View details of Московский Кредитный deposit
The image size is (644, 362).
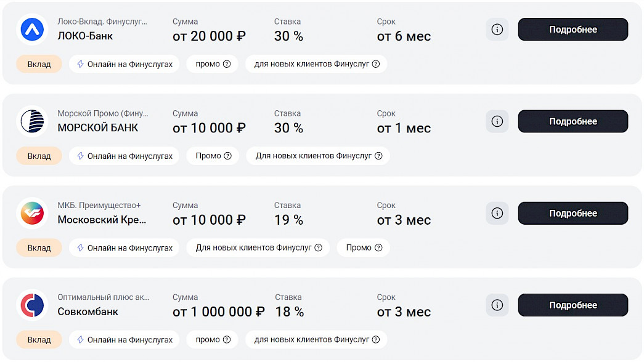[x=573, y=213]
